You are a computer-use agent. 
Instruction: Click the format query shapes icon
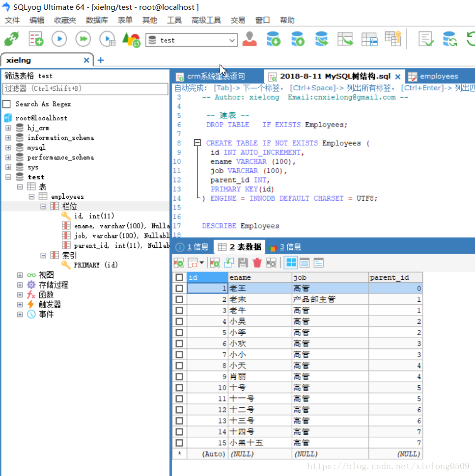point(131,39)
